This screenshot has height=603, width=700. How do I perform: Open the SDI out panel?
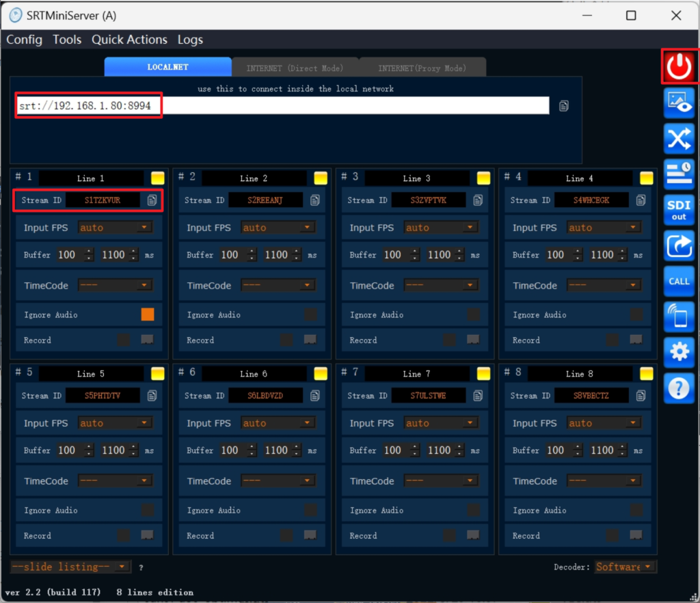click(679, 210)
